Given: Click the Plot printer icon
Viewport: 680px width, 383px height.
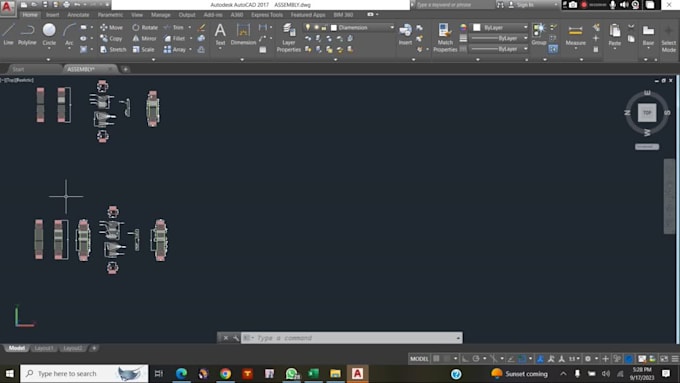Looking at the screenshot, I should tap(66, 5).
